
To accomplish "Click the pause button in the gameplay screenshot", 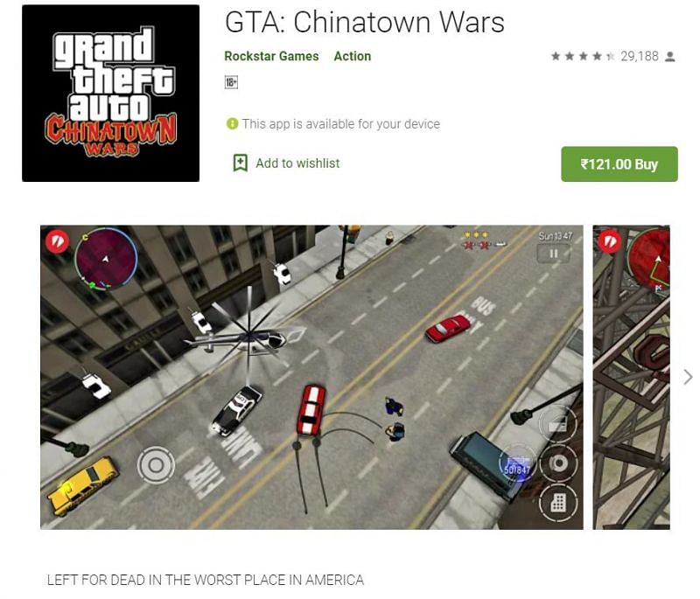I will coord(554,254).
